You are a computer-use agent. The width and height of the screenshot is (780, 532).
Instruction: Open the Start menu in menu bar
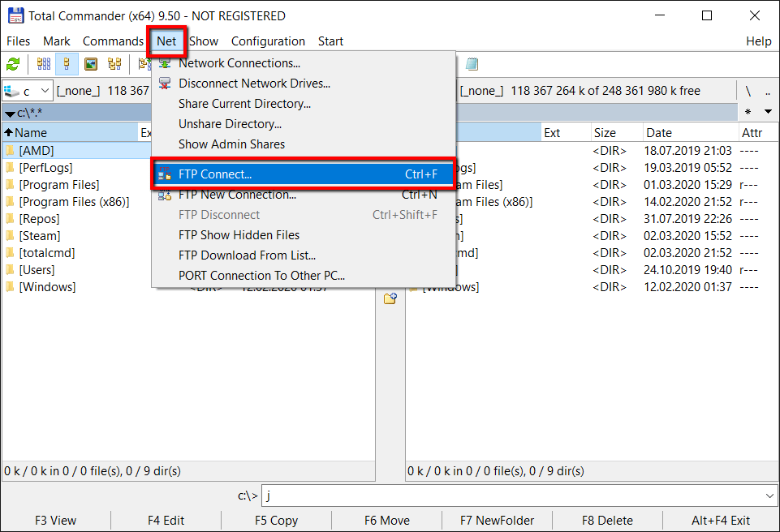331,41
